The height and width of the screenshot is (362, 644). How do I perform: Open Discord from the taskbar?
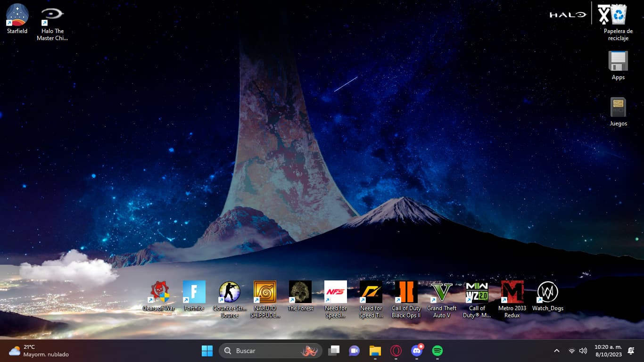(417, 351)
